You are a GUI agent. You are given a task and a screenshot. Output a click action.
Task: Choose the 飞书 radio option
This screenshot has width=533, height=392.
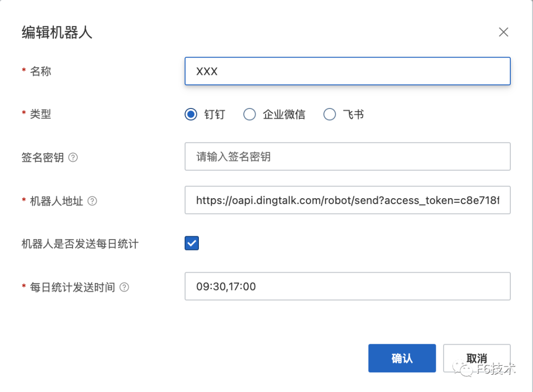click(x=329, y=114)
